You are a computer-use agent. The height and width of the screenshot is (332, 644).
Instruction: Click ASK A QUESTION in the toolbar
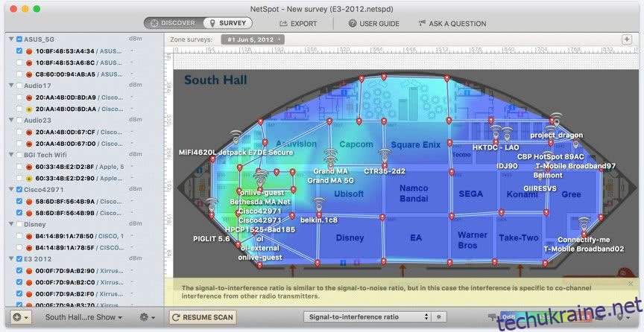pyautogui.click(x=452, y=23)
